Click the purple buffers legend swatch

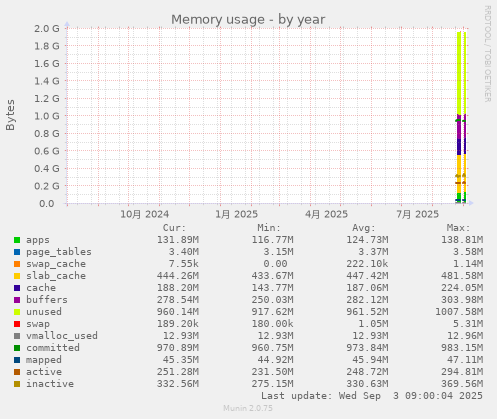coord(17,300)
